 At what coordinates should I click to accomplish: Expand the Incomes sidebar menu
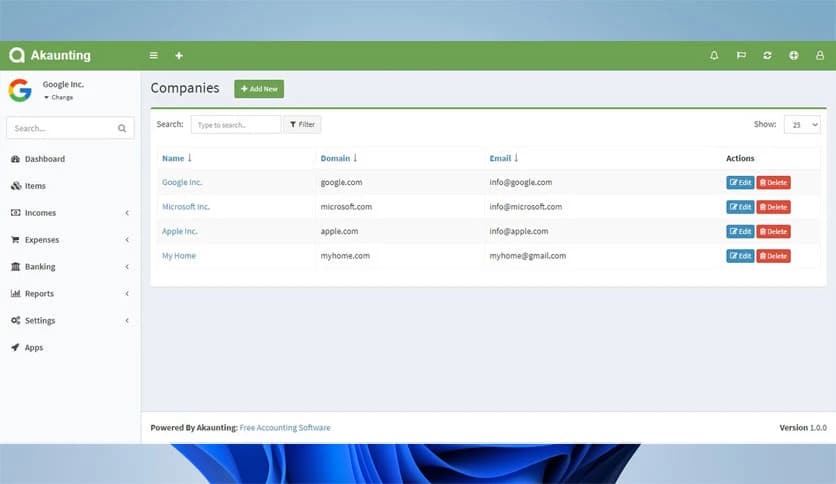[70, 213]
